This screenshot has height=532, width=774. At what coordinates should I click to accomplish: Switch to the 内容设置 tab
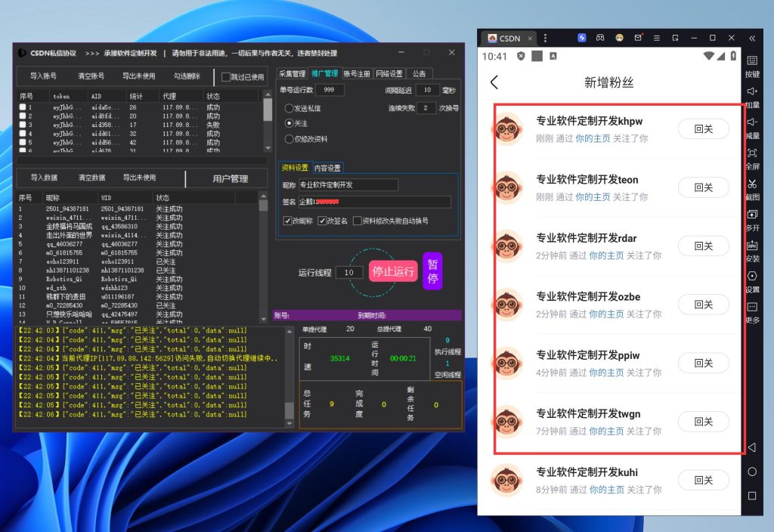point(327,168)
